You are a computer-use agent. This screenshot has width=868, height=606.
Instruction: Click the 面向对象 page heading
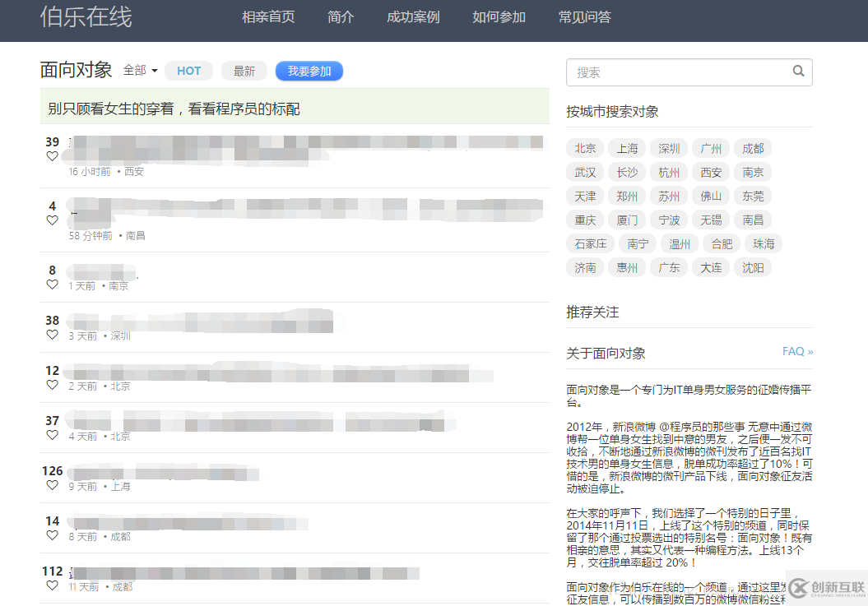coord(77,70)
